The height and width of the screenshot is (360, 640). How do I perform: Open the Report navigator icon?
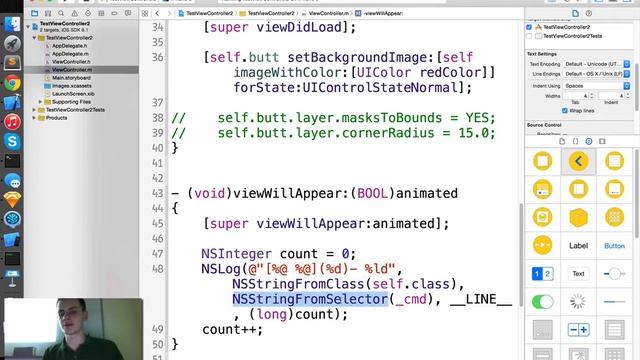[128, 13]
